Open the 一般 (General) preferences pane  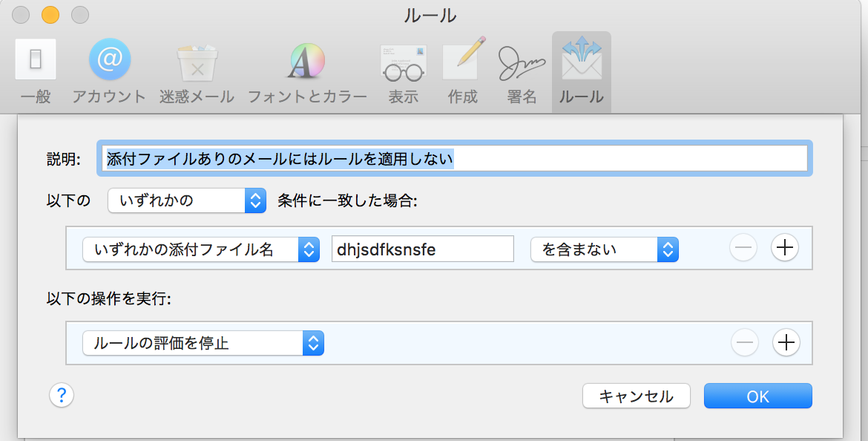click(x=36, y=71)
